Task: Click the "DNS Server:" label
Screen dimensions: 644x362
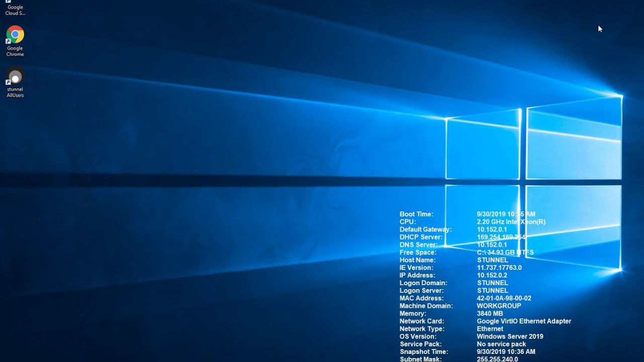Action: coord(418,245)
